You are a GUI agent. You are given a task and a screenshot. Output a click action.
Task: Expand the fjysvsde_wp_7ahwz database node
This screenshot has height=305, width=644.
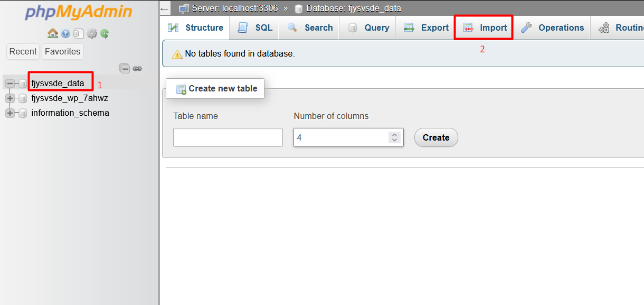(x=10, y=98)
